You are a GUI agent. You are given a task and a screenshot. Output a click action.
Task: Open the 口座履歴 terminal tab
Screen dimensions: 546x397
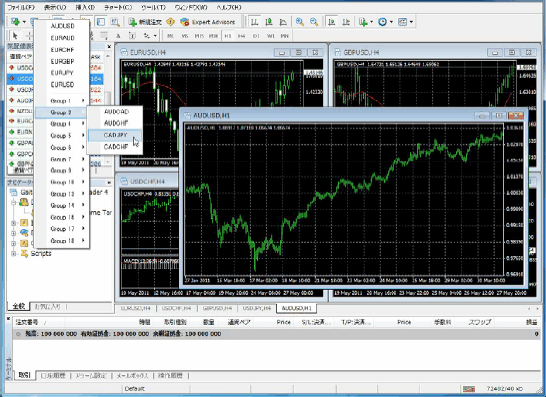(x=53, y=375)
